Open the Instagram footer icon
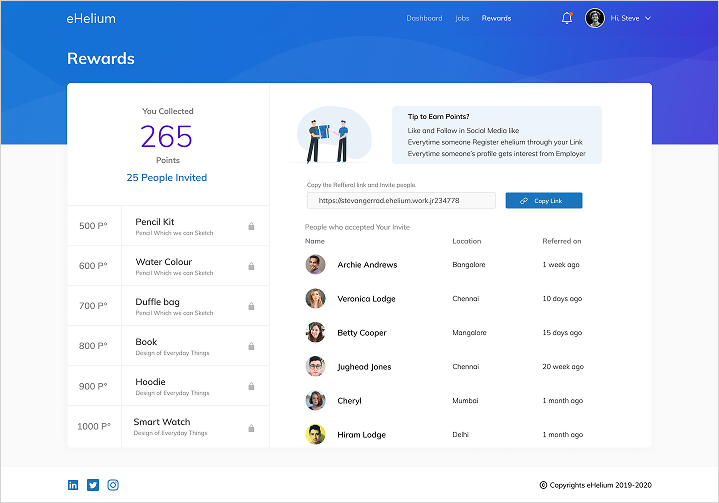 pyautogui.click(x=113, y=485)
